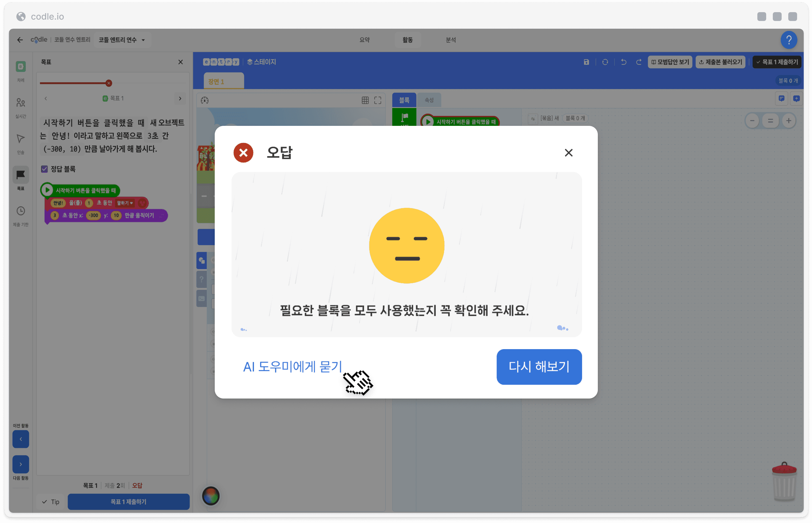The height and width of the screenshot is (523, 812).
Task: Click the red progress slider handle
Action: pyautogui.click(x=109, y=83)
